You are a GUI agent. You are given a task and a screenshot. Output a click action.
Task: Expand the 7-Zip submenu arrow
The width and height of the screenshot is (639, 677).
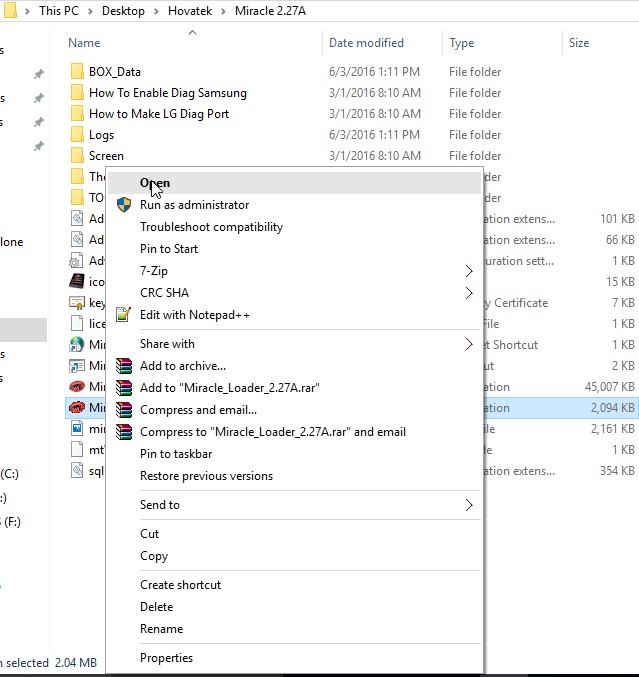469,271
